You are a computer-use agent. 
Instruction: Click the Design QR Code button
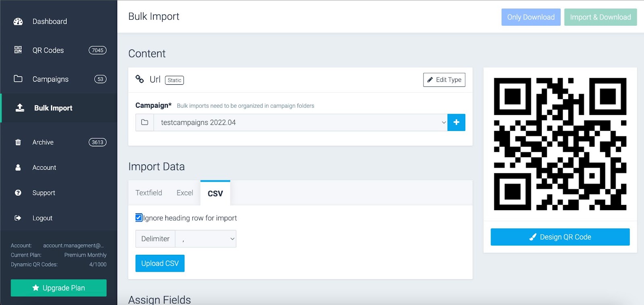point(560,237)
